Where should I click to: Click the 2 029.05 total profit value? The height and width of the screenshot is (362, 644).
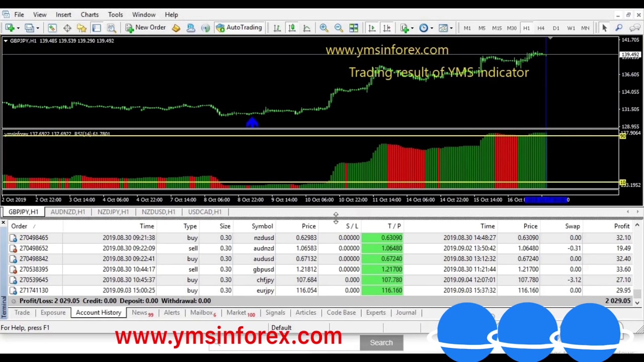(x=617, y=301)
